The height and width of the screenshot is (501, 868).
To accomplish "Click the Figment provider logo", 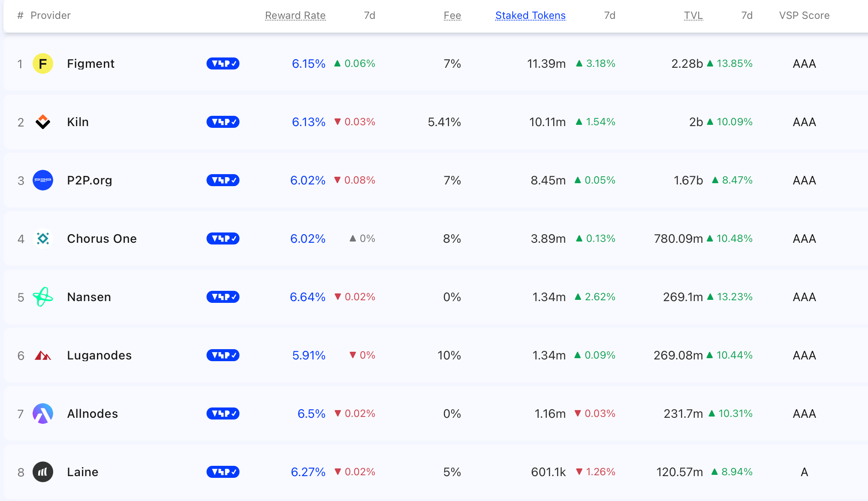I will coord(42,63).
